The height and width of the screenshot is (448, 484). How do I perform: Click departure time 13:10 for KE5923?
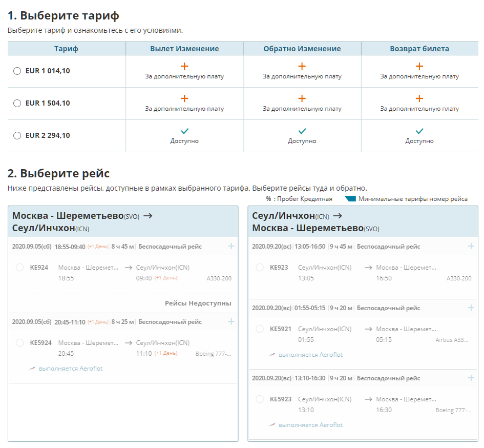pyautogui.click(x=306, y=410)
